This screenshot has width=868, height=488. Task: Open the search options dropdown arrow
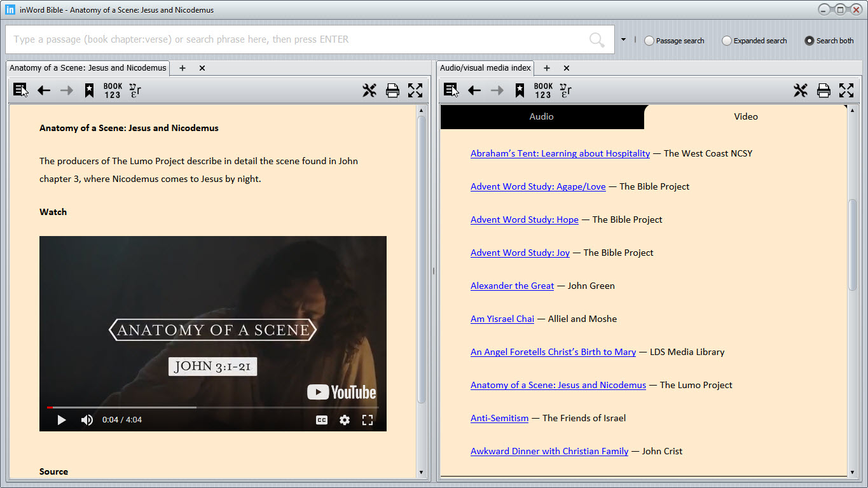tap(624, 40)
